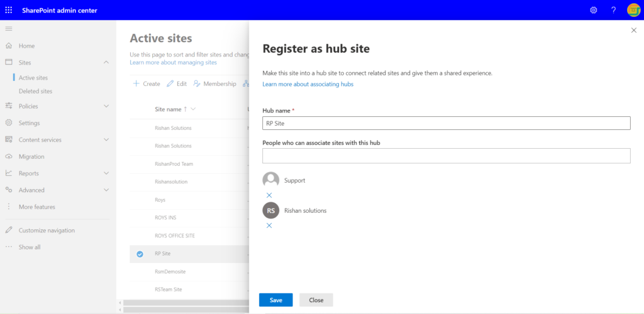644x314 pixels.
Task: Click the people icon beside Membership
Action: [x=197, y=84]
